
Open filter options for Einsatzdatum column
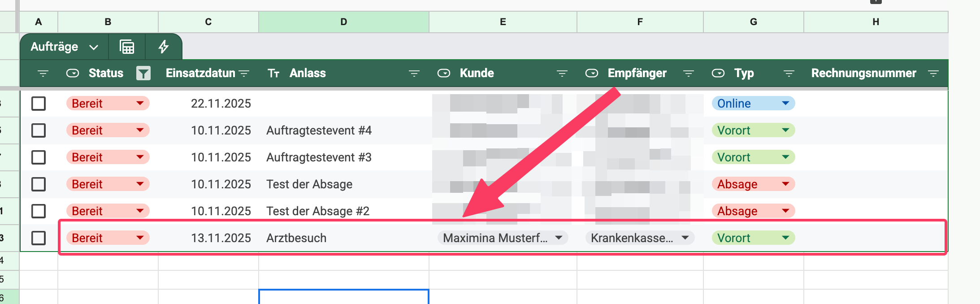point(244,73)
